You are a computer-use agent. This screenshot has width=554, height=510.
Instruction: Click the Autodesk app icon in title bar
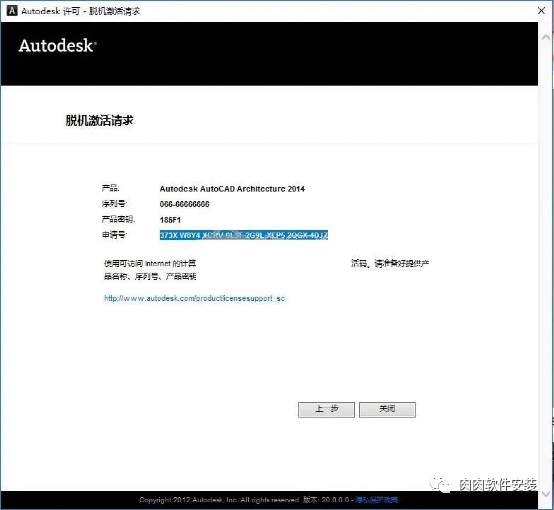[12, 11]
